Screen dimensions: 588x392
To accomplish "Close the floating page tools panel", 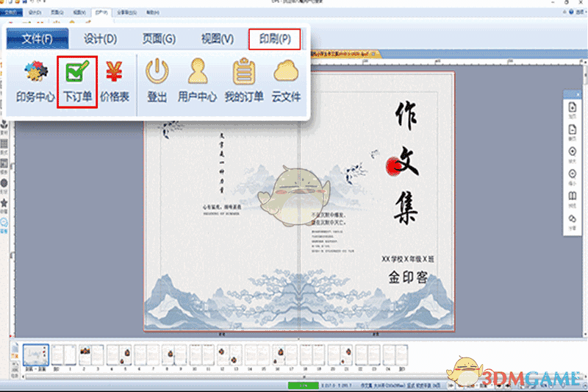I will click(x=578, y=94).
